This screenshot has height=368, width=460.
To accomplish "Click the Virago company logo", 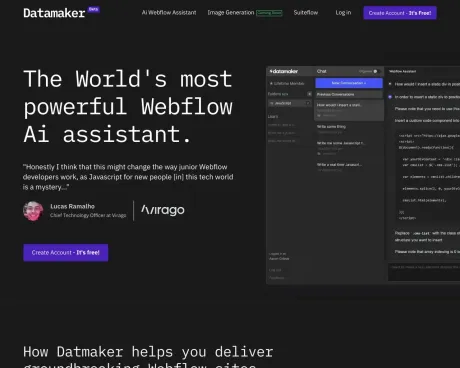I will point(163,210).
